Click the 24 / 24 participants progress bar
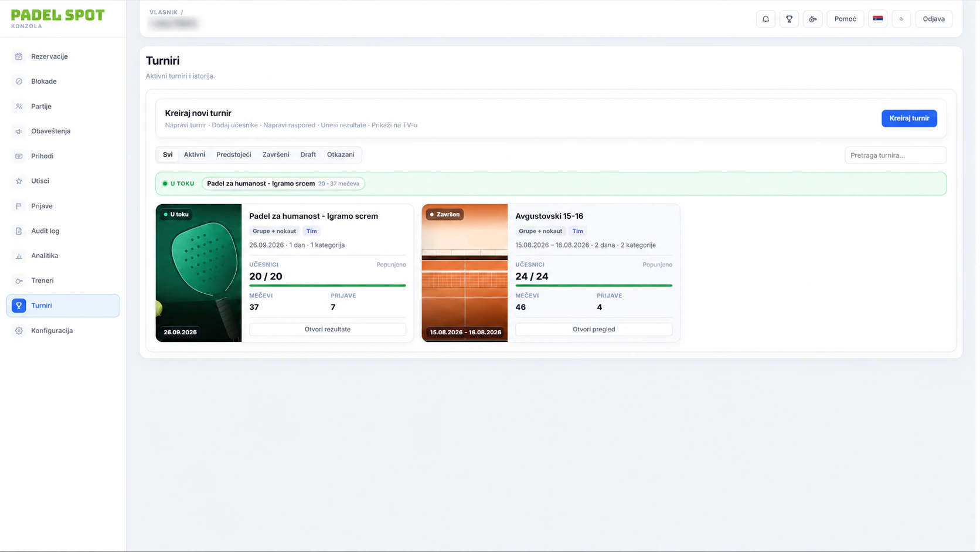Image resolution: width=980 pixels, height=552 pixels. tap(594, 286)
